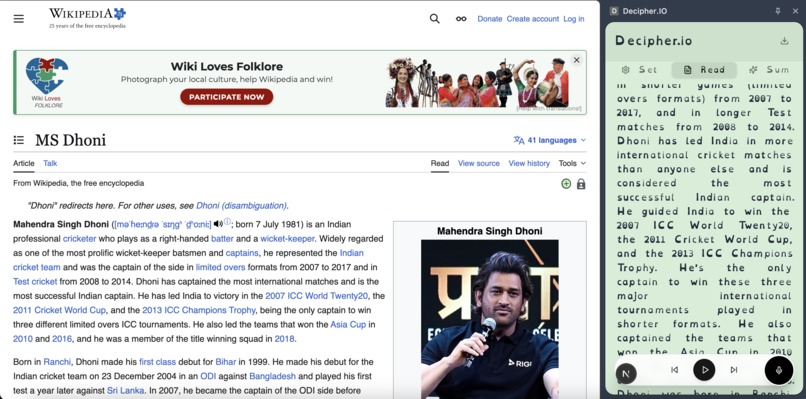Open the limited overs link
This screenshot has height=399, width=806.
tap(221, 267)
